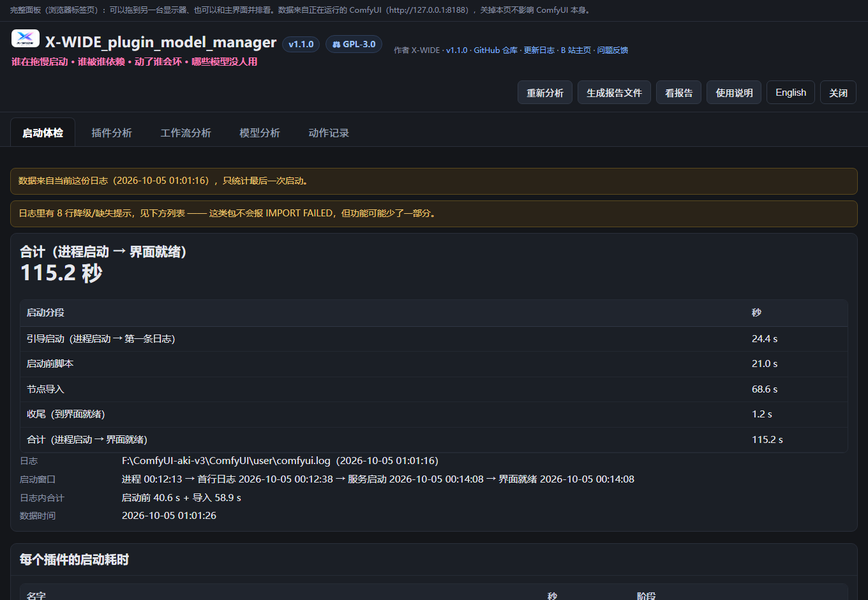This screenshot has width=868, height=600.
Task: Switch to the 插件分析 tab
Action: 112,133
